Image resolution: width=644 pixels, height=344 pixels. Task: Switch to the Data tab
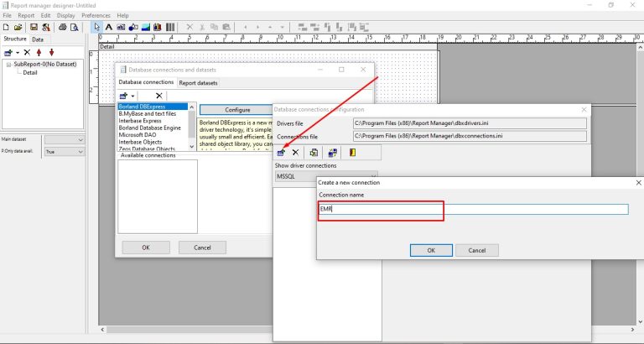(38, 39)
